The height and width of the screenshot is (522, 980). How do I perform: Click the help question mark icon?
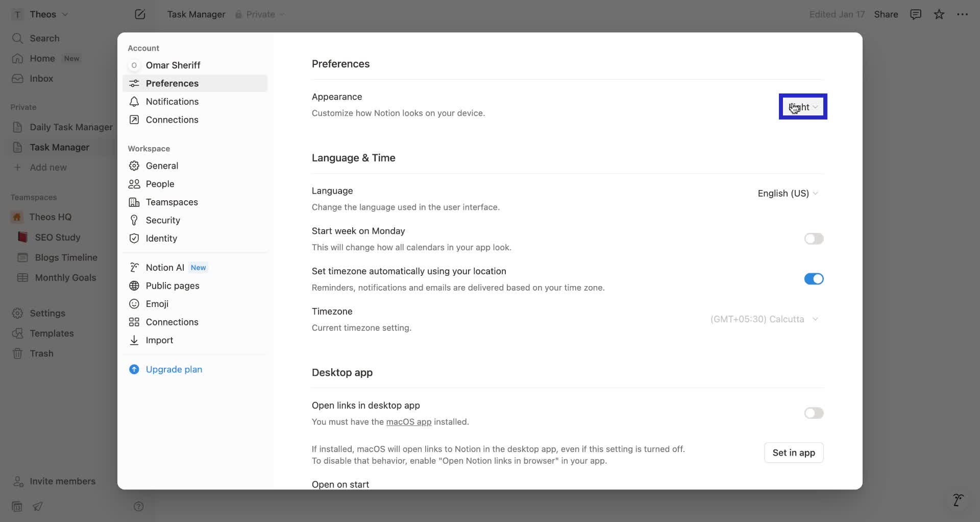click(138, 506)
